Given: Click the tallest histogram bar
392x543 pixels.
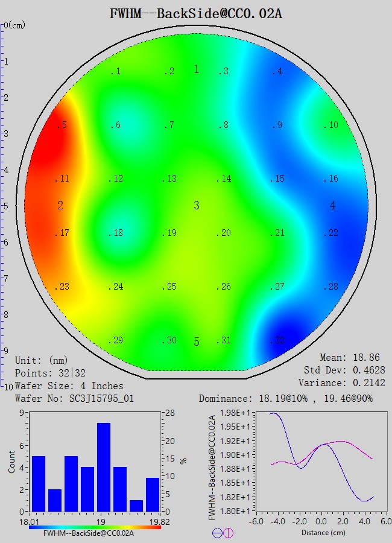Looking at the screenshot, I should (x=104, y=466).
